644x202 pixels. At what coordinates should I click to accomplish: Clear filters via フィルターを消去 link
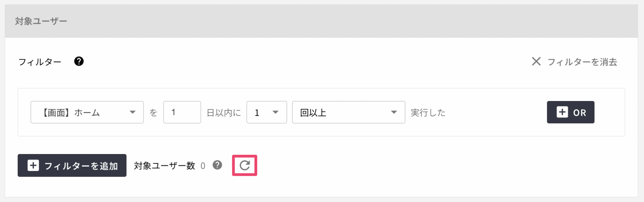[574, 62]
